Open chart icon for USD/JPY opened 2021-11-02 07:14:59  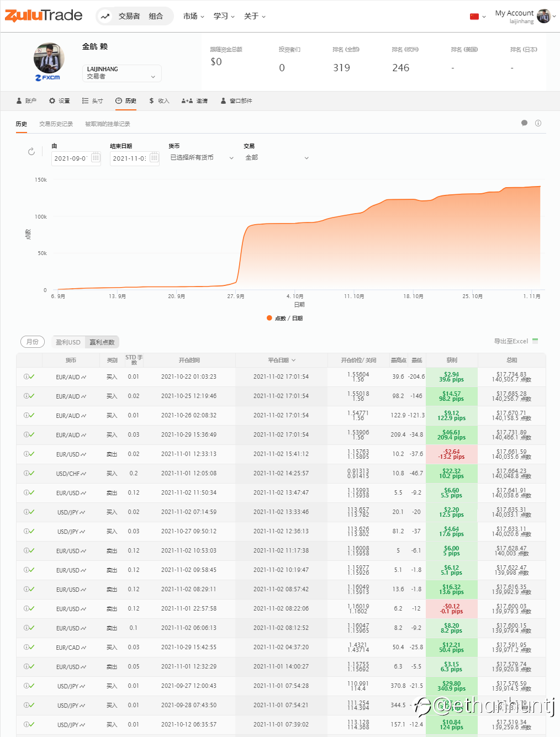click(x=83, y=512)
